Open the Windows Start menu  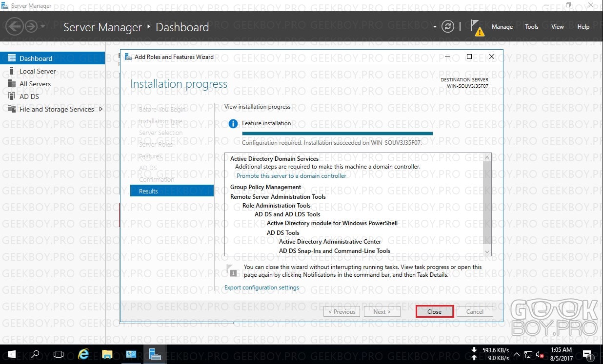11,354
